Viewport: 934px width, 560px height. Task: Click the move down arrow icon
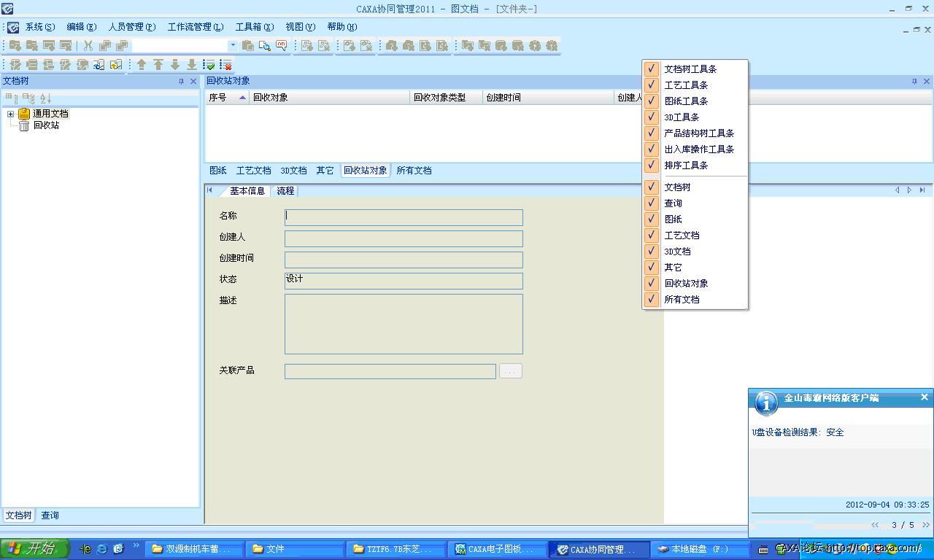(x=175, y=65)
